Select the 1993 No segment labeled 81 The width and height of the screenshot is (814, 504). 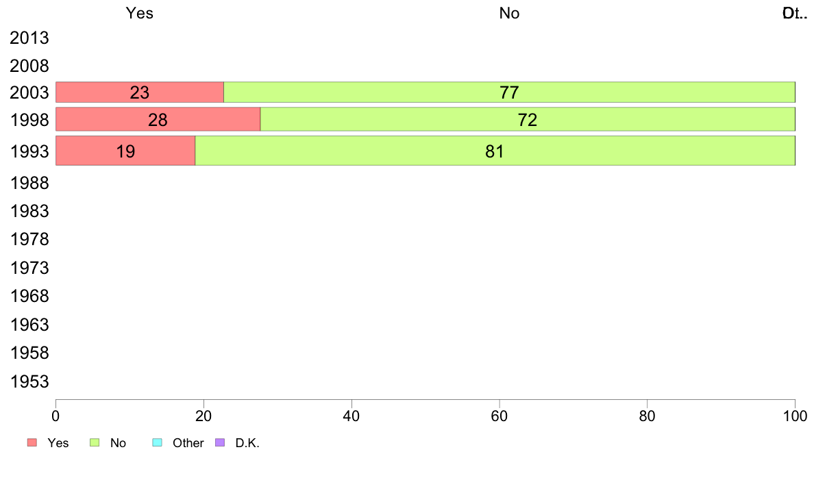(495, 151)
